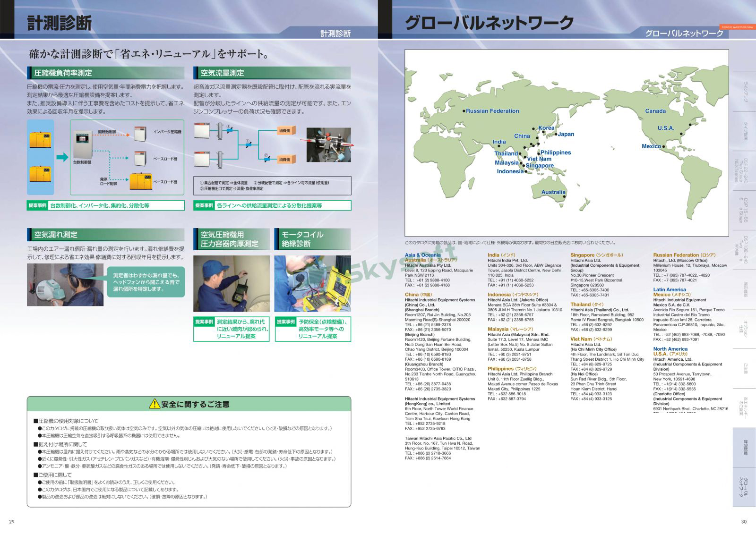This screenshot has height=534, width=756.
Task: Click the China (中国) country heading
Action: (x=419, y=295)
